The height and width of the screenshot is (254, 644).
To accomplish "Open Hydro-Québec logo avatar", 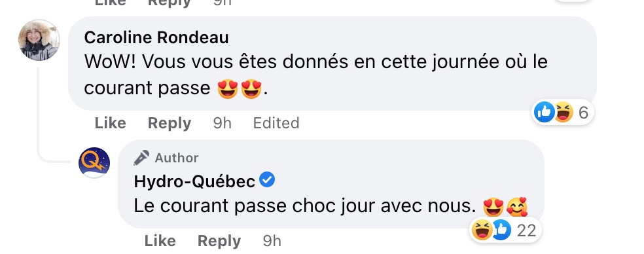I will [94, 163].
